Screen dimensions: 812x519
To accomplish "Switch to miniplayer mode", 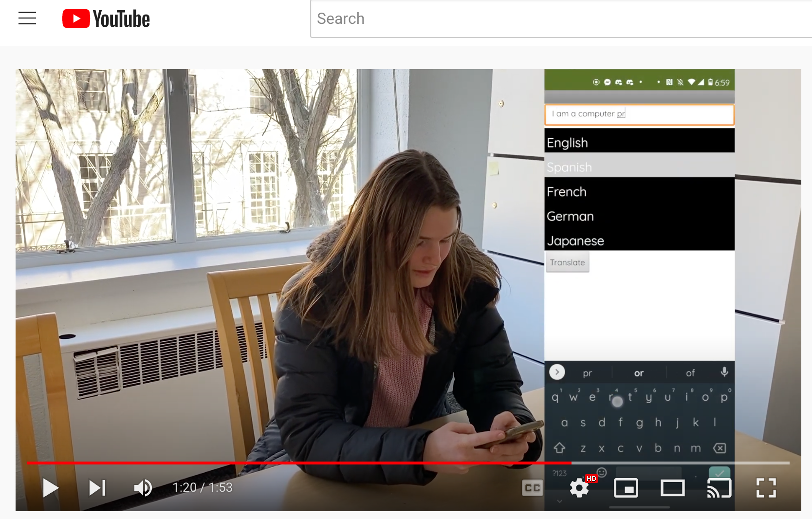I will coord(626,488).
